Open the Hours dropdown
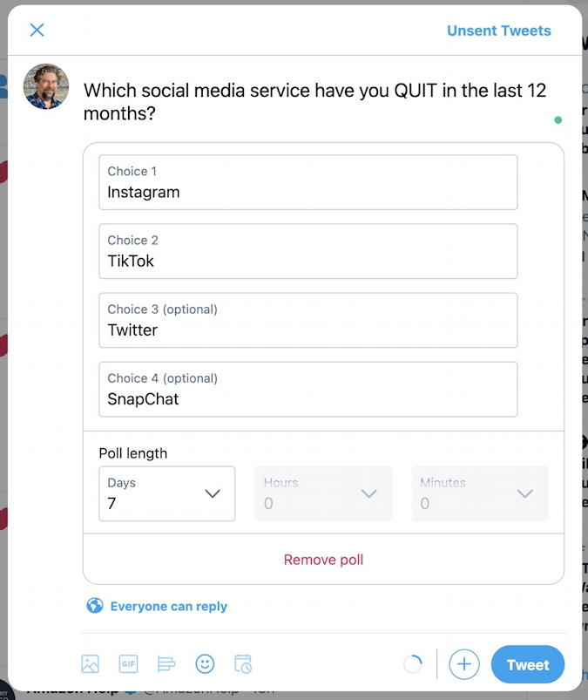This screenshot has height=700, width=588. (x=323, y=493)
